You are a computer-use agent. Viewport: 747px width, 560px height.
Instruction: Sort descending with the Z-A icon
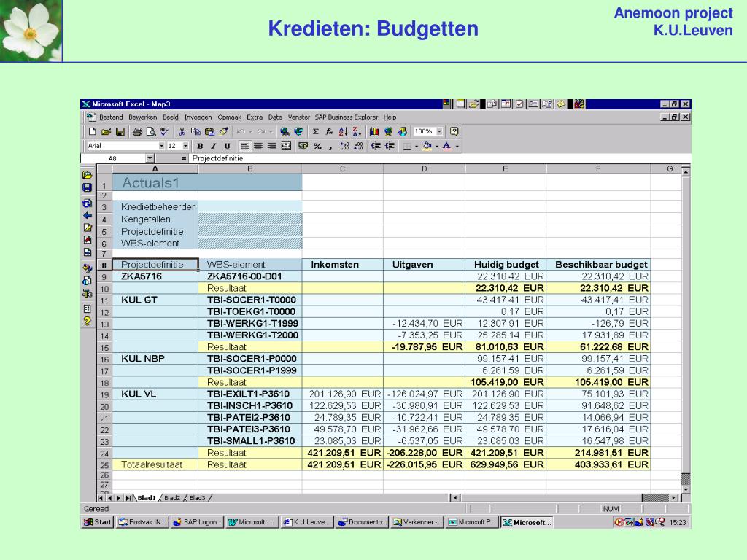(357, 131)
